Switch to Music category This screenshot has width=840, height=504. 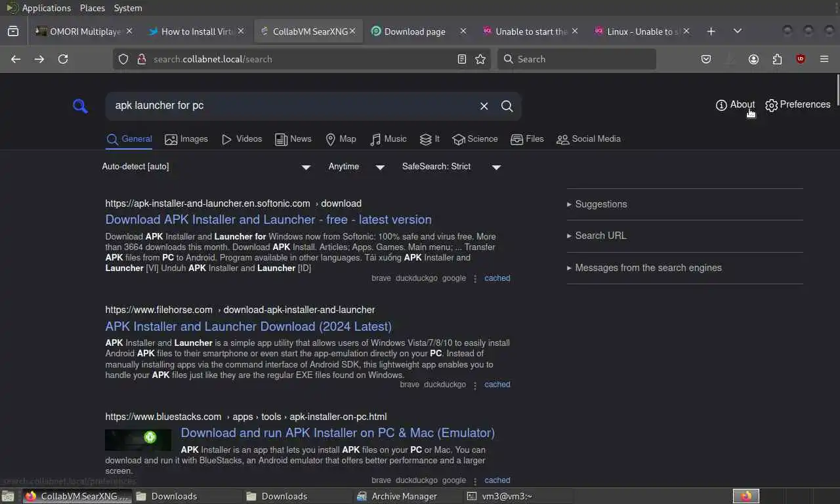tap(388, 139)
